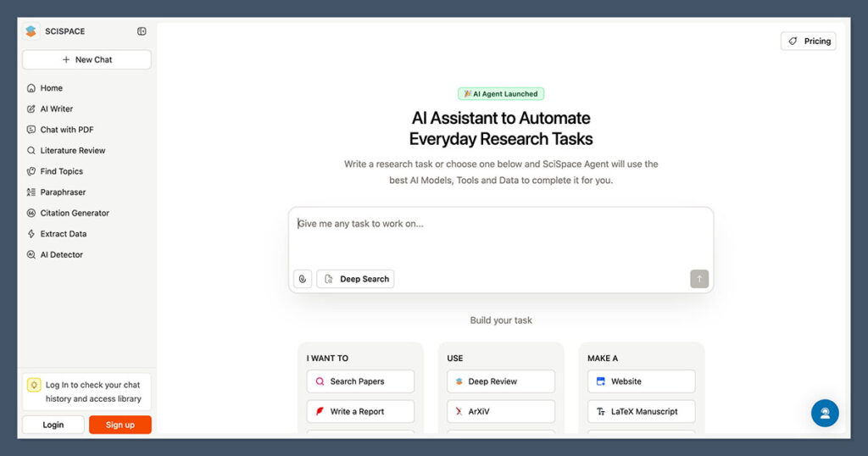868x456 pixels.
Task: Open the support chat bubble
Action: tap(825, 413)
